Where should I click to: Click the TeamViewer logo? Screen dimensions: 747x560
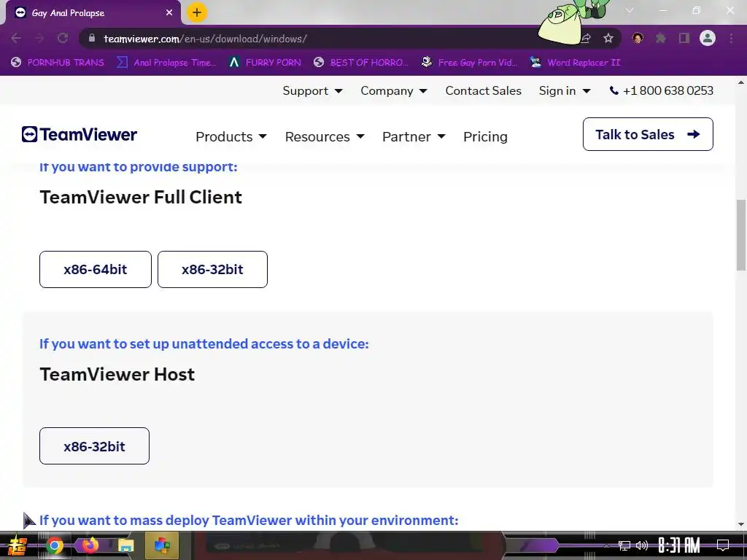[x=80, y=134]
